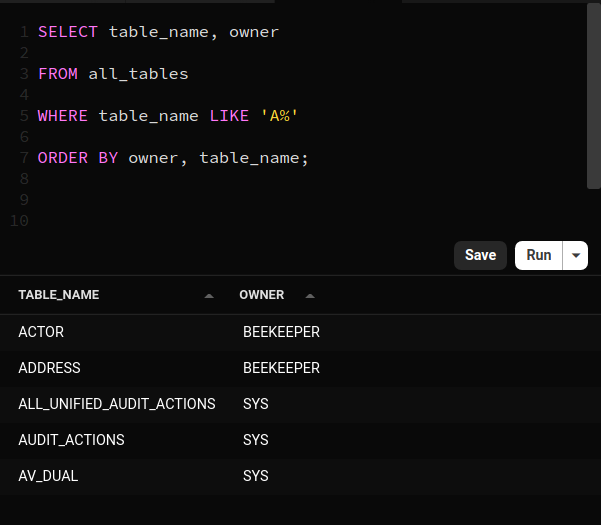Screen dimensions: 601x525
Task: Click SYS owner cell in AV_DUAL row
Action: 256,476
